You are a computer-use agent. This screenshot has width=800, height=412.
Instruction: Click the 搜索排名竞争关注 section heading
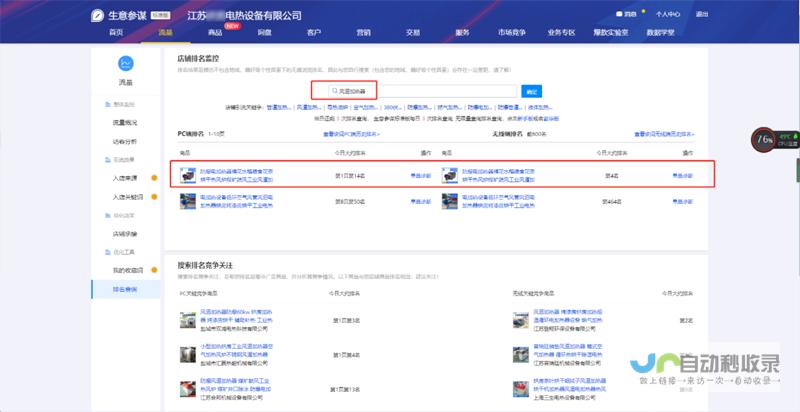pos(205,266)
